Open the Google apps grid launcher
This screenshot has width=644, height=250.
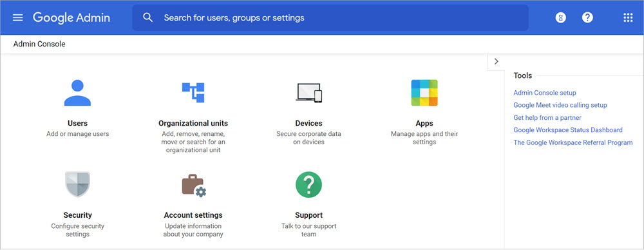[628, 17]
